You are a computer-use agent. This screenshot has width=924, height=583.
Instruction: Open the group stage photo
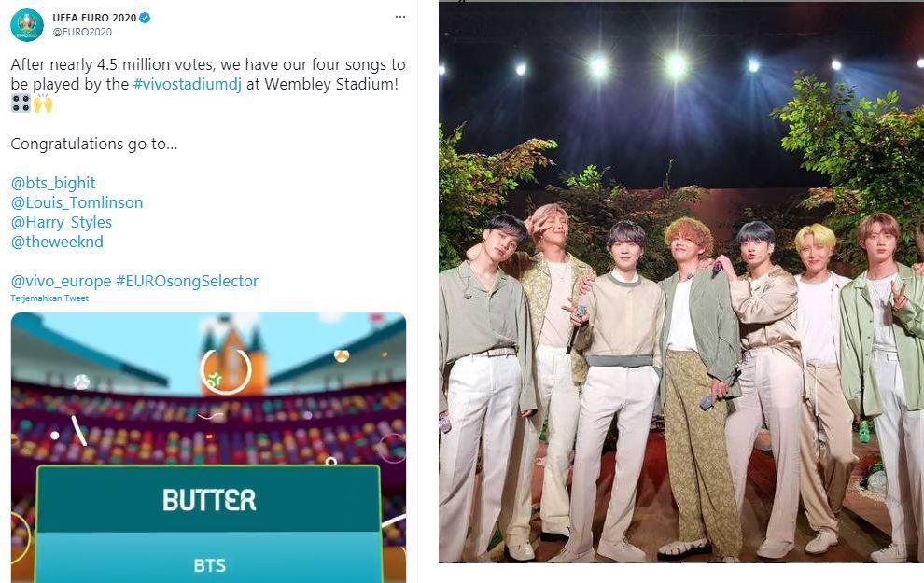681,283
